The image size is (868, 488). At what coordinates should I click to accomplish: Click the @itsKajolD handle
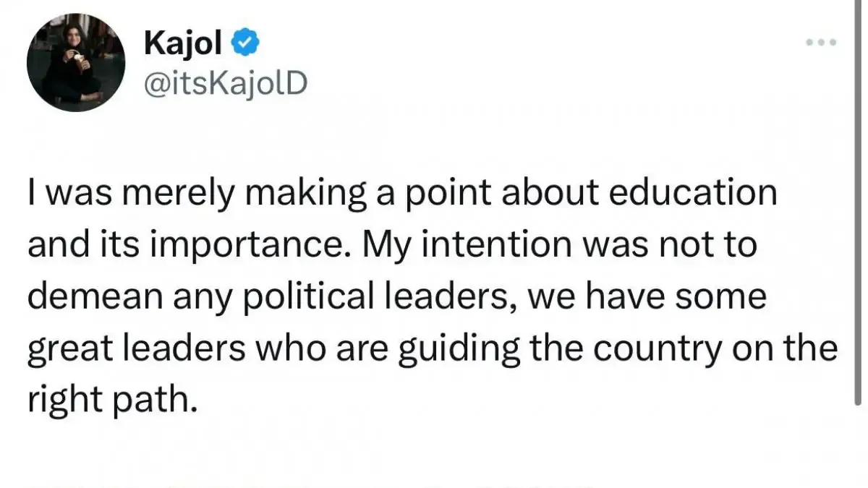click(x=225, y=82)
